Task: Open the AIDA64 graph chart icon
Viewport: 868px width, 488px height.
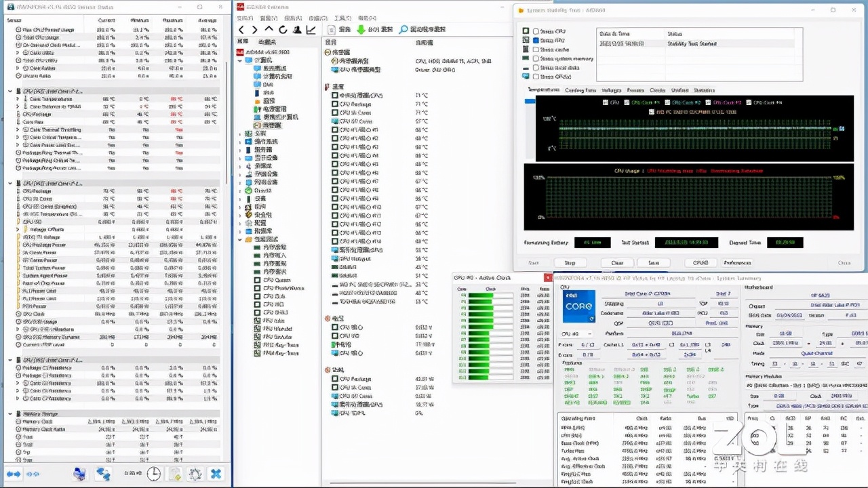Action: tap(311, 30)
